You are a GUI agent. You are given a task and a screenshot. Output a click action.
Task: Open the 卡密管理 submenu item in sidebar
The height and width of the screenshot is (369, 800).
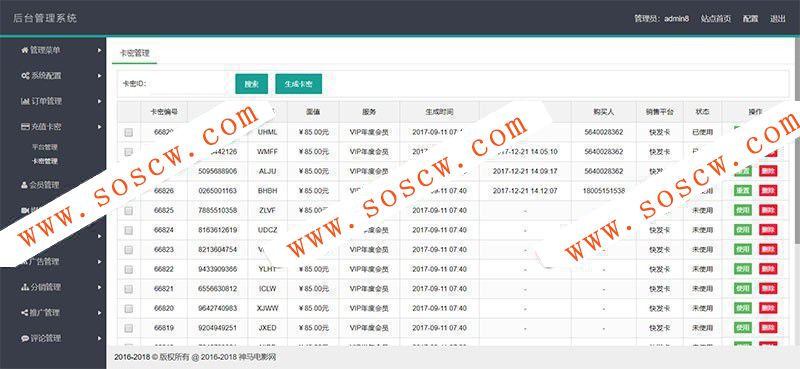[x=44, y=161]
